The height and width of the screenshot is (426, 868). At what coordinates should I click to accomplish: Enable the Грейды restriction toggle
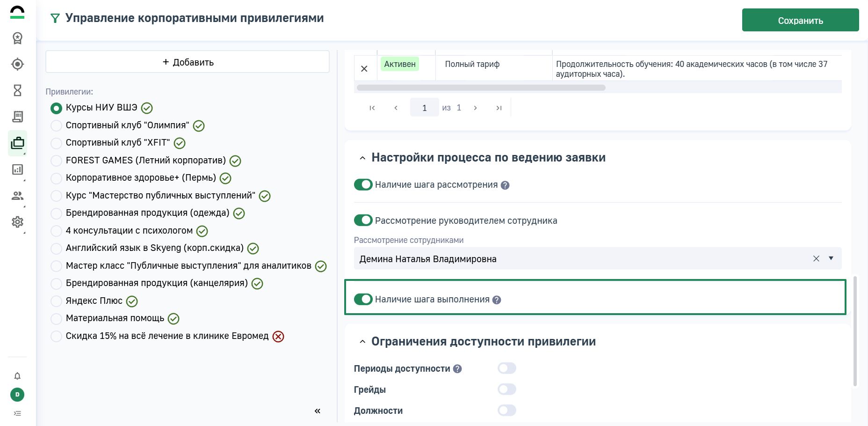[x=506, y=389]
